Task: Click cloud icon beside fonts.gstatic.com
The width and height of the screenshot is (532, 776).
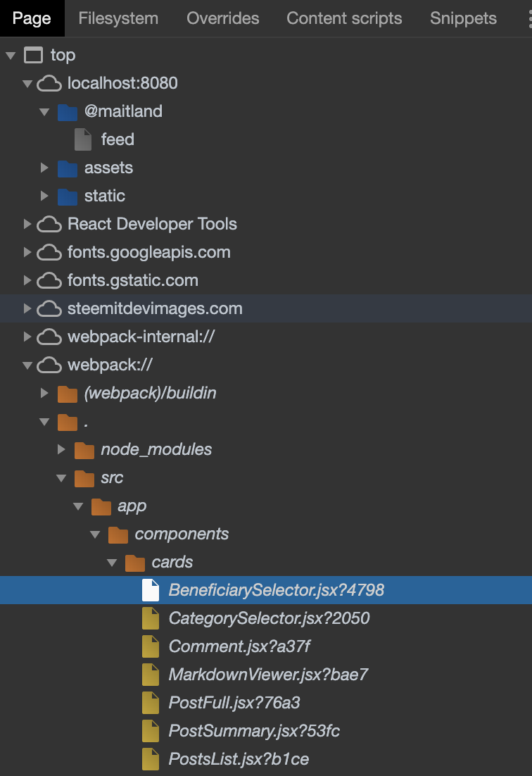Action: (x=49, y=280)
